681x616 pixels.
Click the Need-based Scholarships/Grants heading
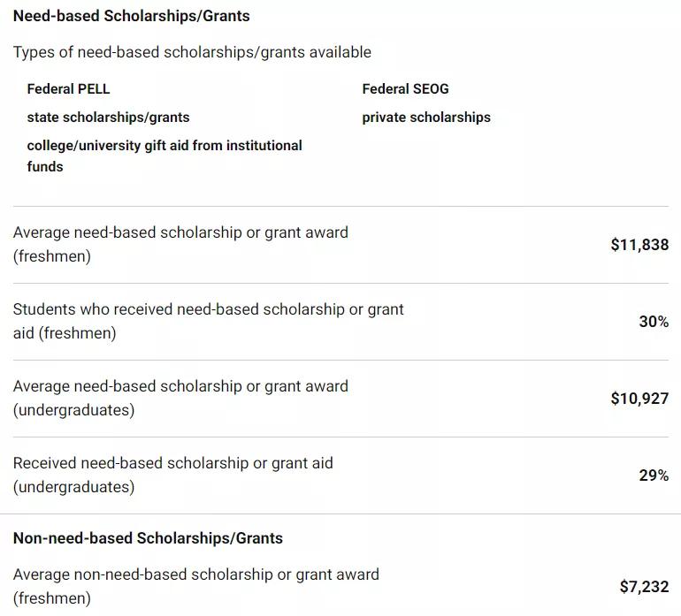pyautogui.click(x=131, y=16)
